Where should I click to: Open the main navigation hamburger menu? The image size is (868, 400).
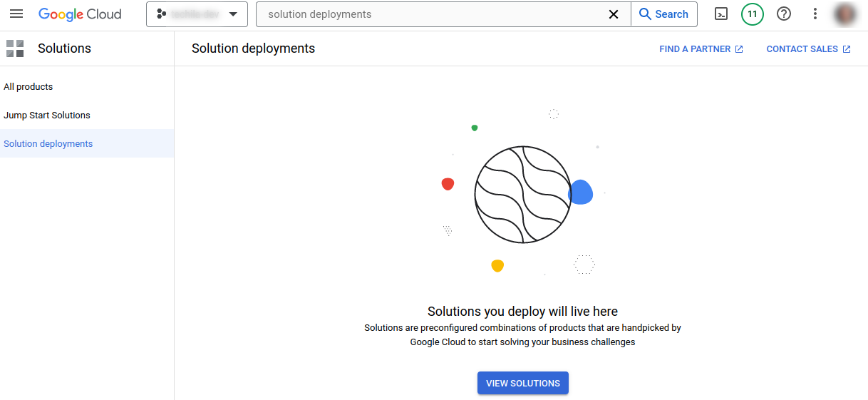tap(16, 14)
